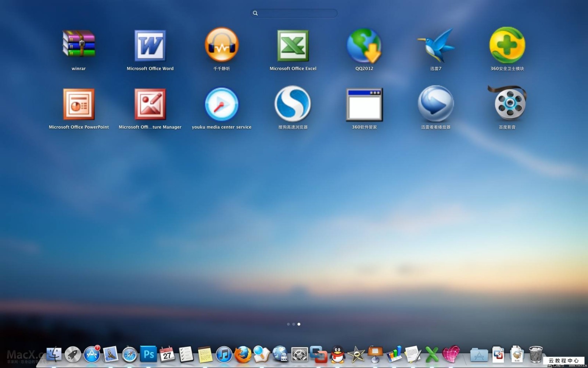Screen dimensions: 588x368
Task: Click the Launchpad search field
Action: (294, 13)
